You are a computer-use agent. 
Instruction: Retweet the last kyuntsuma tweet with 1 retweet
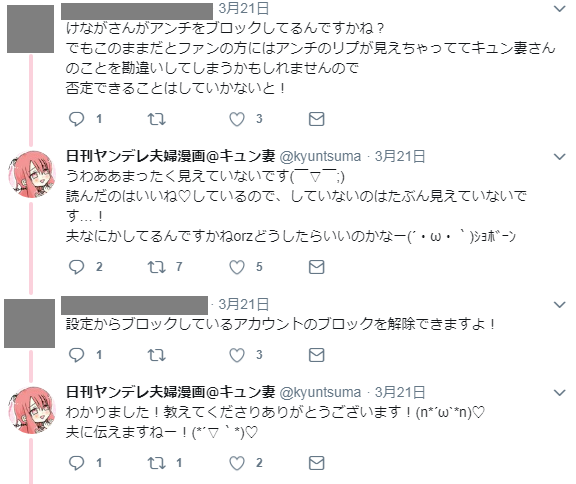pos(156,463)
